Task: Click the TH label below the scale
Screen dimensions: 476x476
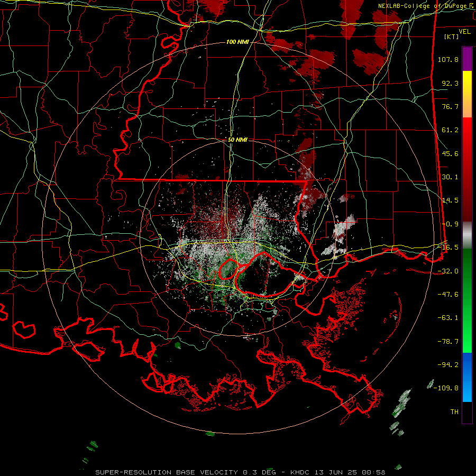Action: pos(454,412)
